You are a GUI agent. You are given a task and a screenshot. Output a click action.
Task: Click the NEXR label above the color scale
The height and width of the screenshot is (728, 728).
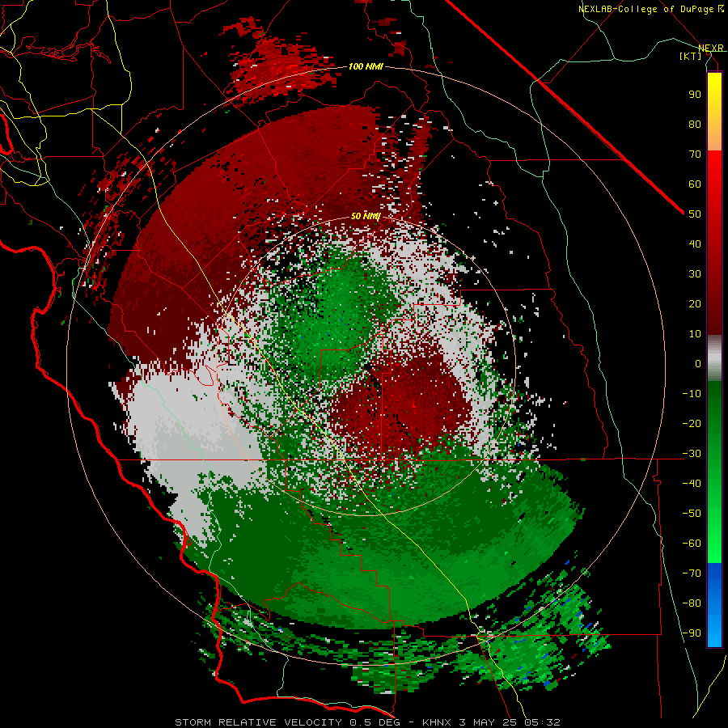point(710,48)
